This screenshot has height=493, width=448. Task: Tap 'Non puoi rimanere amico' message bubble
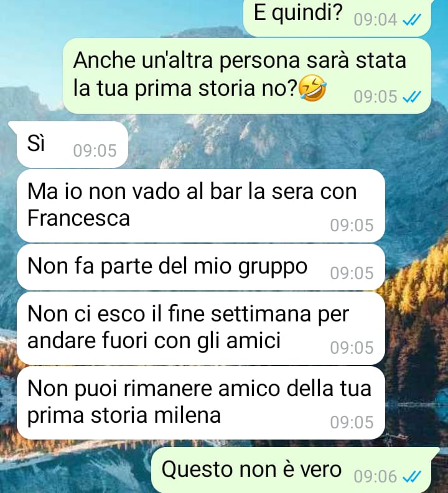(201, 403)
